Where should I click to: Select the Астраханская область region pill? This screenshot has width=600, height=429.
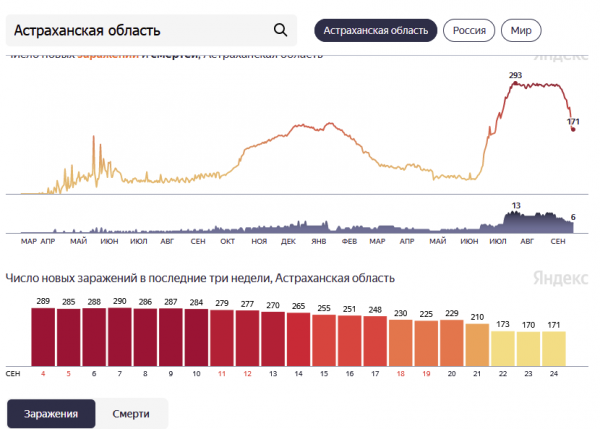click(x=375, y=30)
